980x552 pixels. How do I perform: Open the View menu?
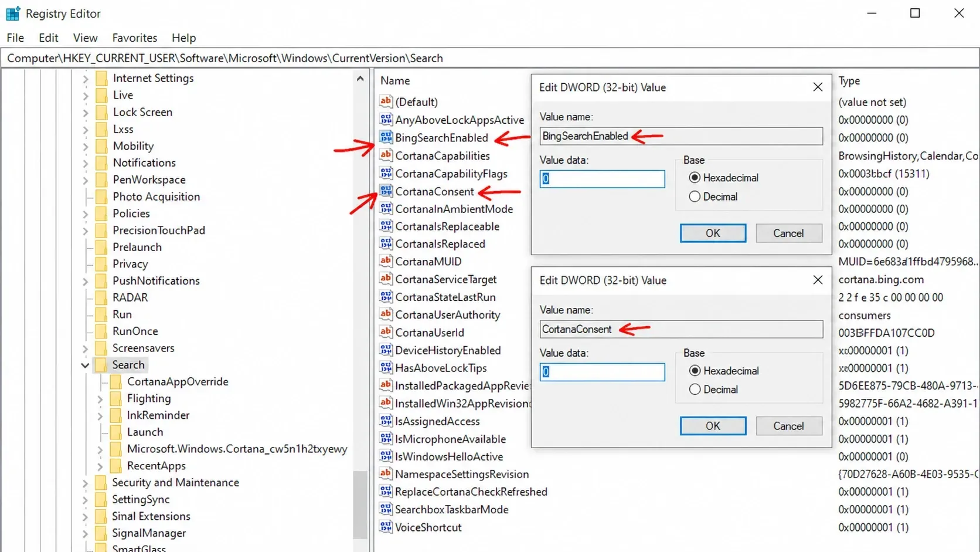point(85,38)
